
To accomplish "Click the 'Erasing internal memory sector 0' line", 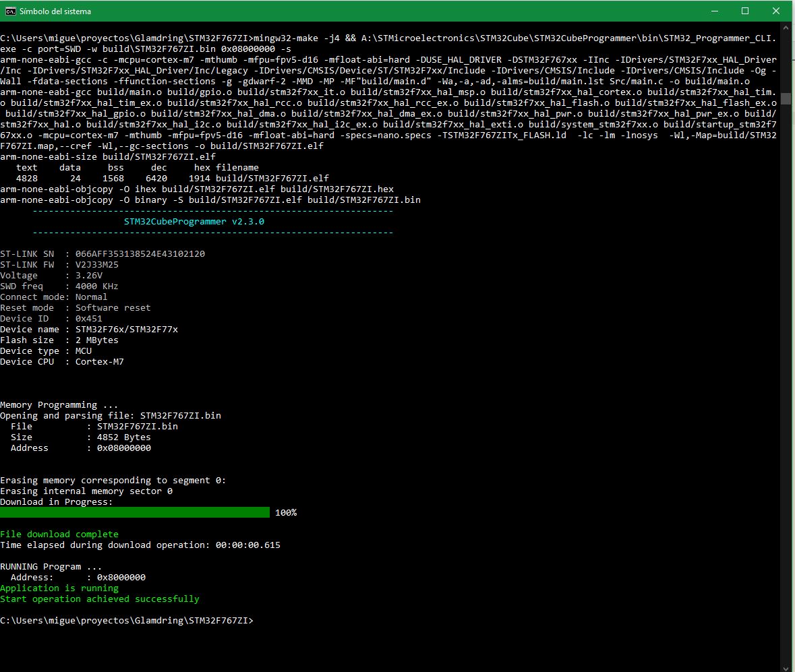I will 85,491.
